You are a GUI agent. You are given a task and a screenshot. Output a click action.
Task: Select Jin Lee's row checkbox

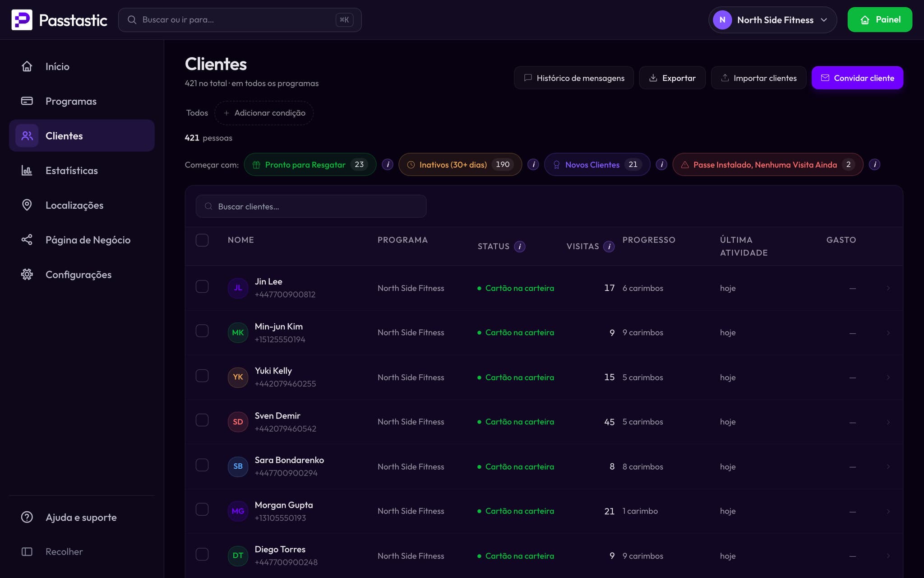click(x=202, y=287)
